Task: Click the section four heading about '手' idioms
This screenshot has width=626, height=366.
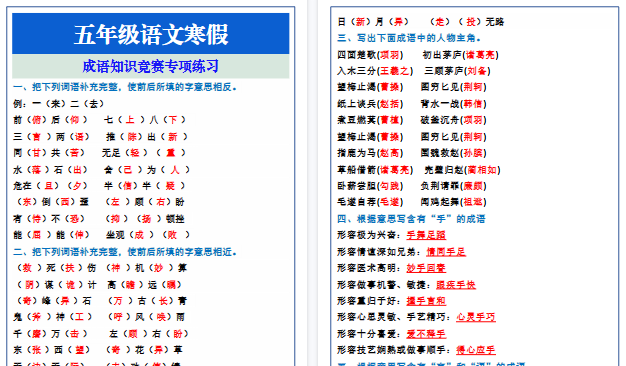Action: click(x=411, y=219)
